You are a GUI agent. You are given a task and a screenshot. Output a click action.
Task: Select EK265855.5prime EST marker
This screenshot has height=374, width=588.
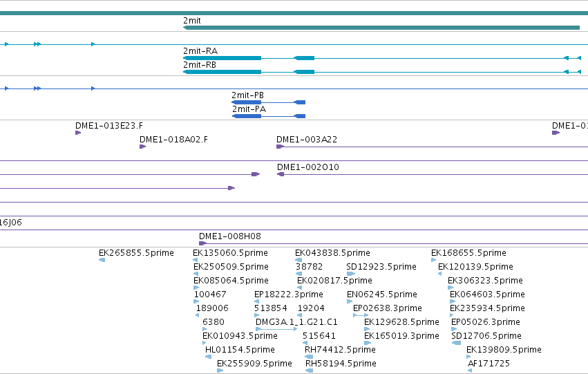pos(102,260)
